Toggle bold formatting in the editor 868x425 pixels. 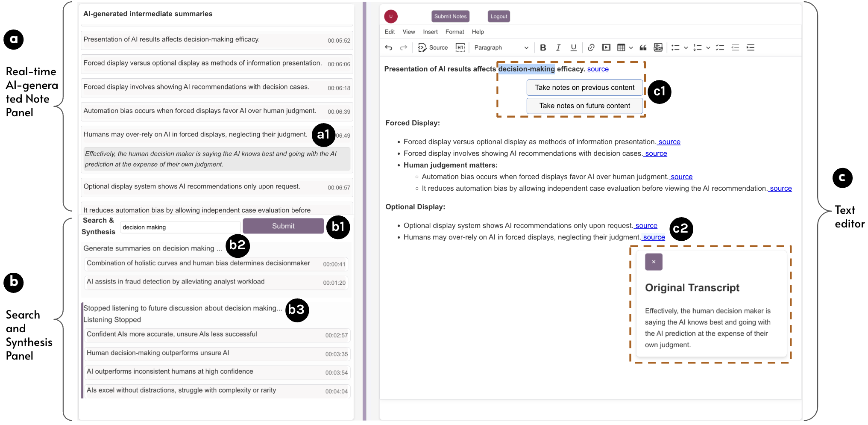coord(543,47)
